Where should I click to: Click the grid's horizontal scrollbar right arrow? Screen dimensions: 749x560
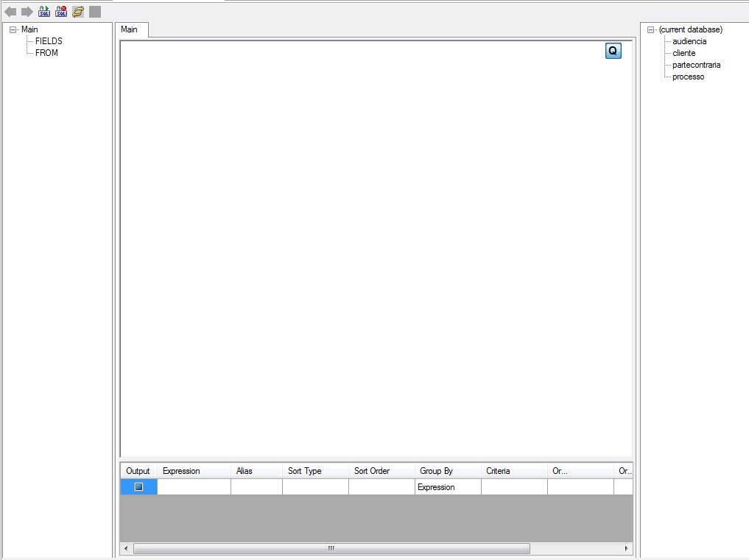627,549
